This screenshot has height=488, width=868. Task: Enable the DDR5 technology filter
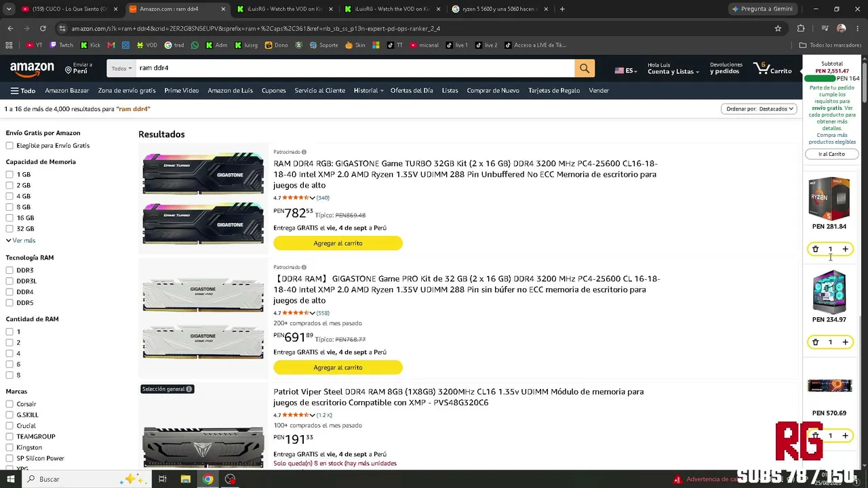pos(9,303)
